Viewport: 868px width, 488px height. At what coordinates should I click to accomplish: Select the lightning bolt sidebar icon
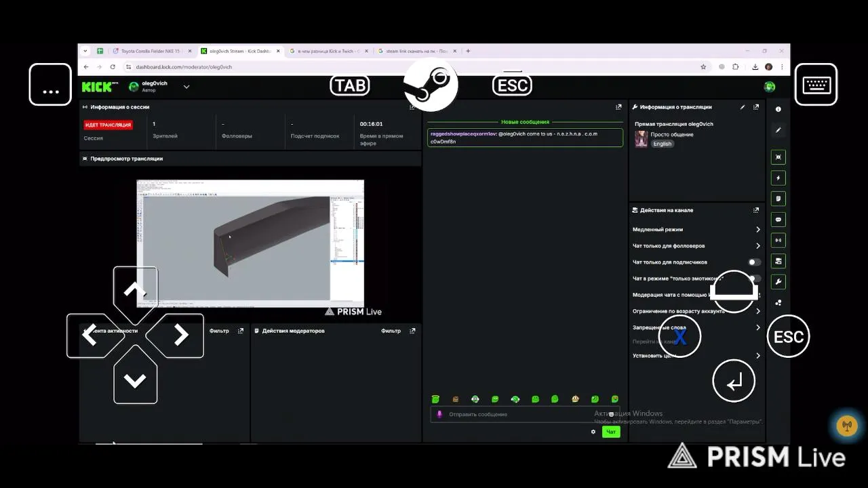coord(778,178)
